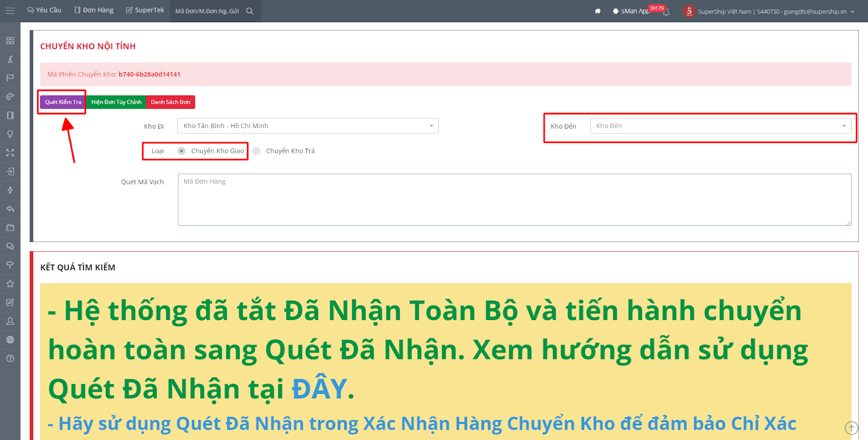Open the lightning bolt sidebar icon

coord(10,190)
